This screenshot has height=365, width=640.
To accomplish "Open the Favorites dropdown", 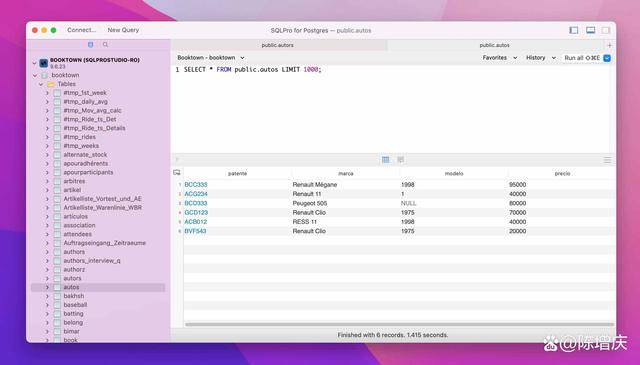I will point(500,58).
